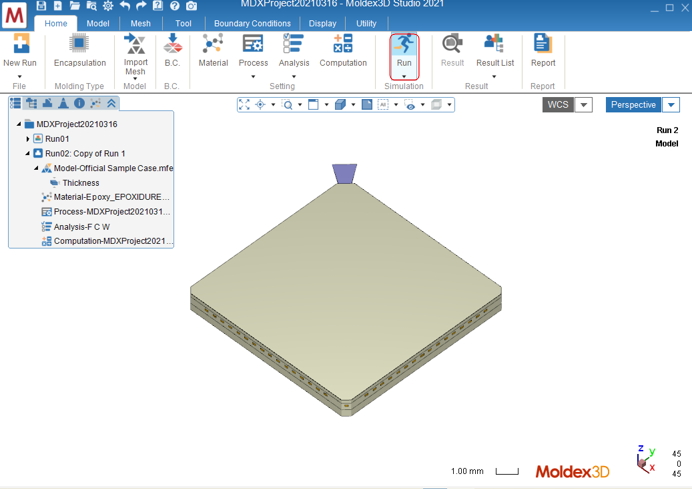Image resolution: width=692 pixels, height=489 pixels.
Task: Toggle the eye visibility selection icon
Action: tap(410, 105)
